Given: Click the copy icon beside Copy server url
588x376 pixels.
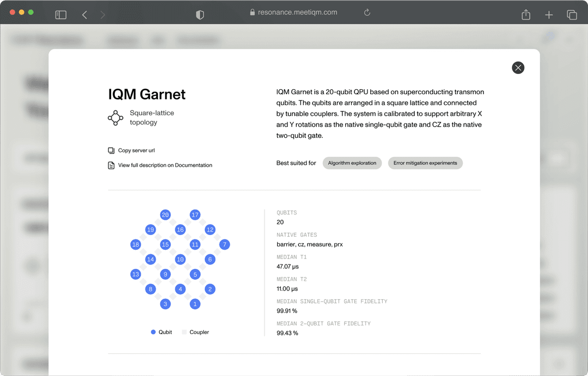Looking at the screenshot, I should [111, 150].
